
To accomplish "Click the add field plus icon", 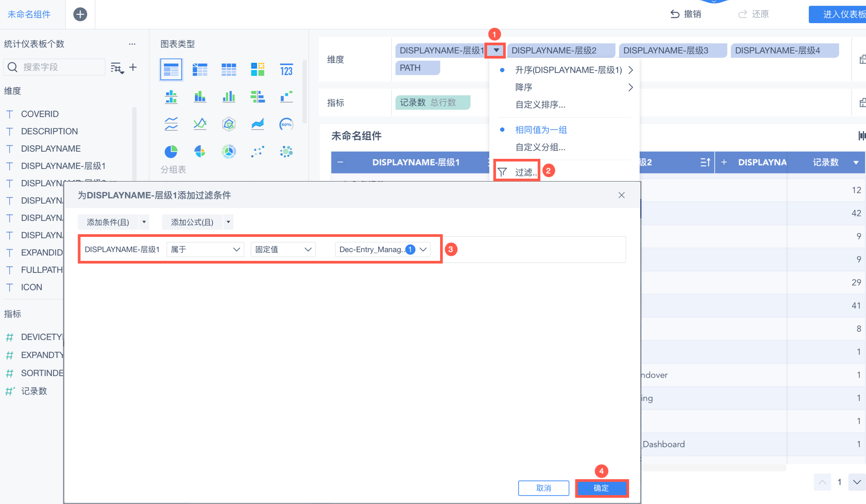I will (133, 67).
